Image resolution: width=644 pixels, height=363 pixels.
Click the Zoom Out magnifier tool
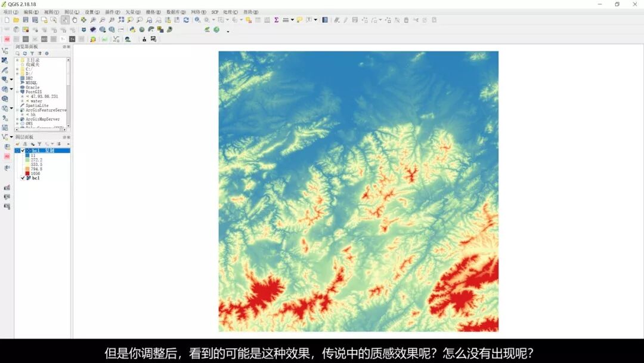pos(103,20)
